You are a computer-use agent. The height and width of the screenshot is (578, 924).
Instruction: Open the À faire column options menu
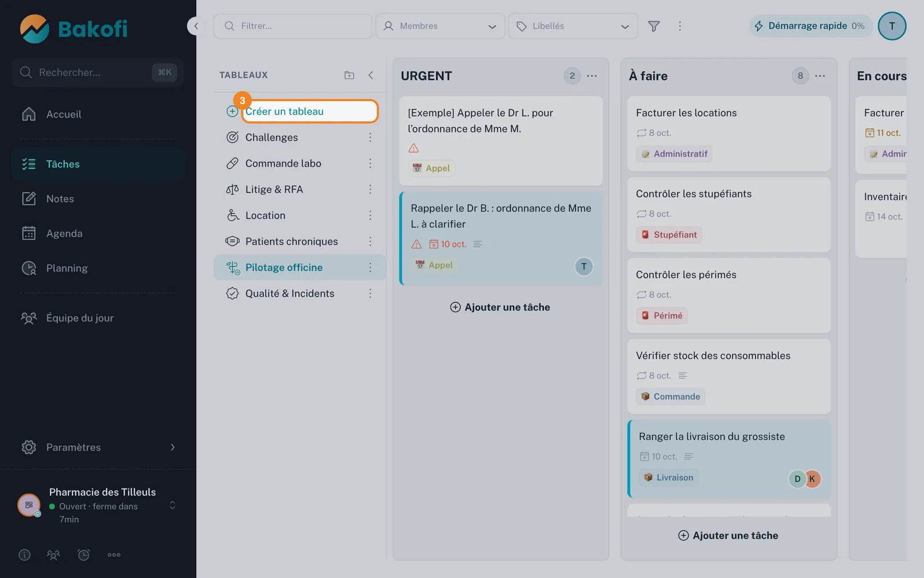point(820,76)
